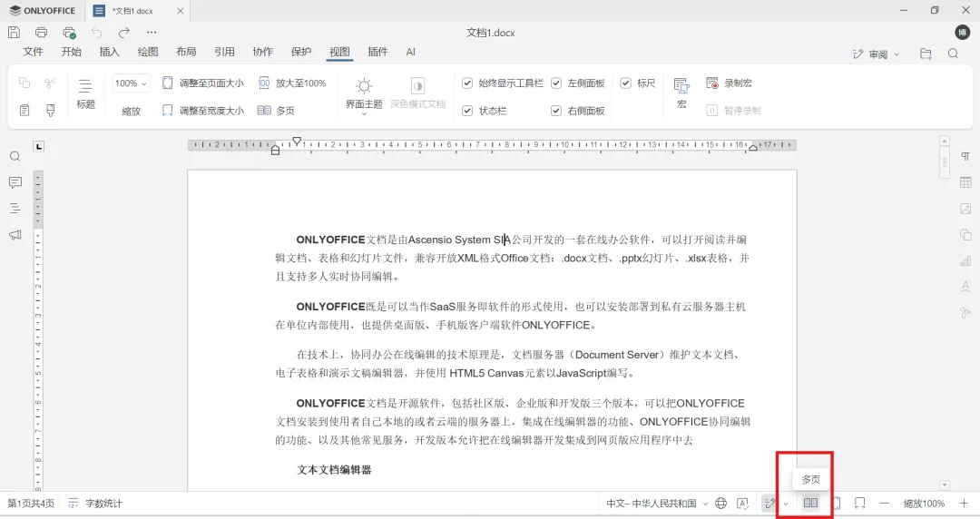This screenshot has height=519, width=980.
Task: Expand the track changes arrow in the status bar
Action: click(786, 504)
